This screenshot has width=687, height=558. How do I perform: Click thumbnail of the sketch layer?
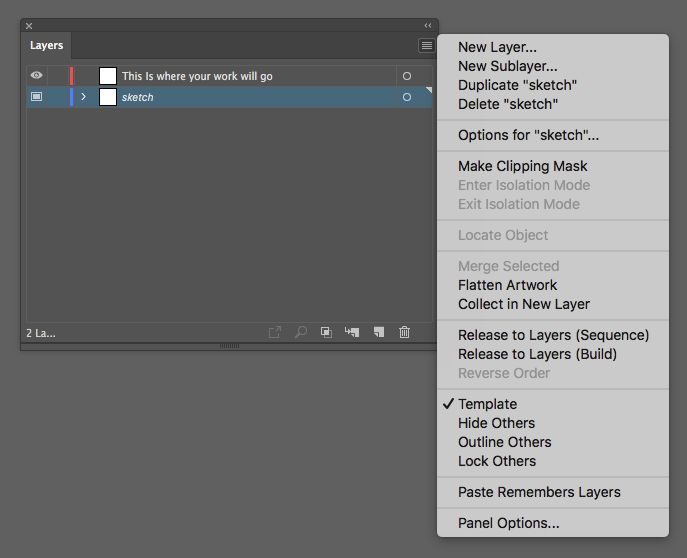pos(108,97)
